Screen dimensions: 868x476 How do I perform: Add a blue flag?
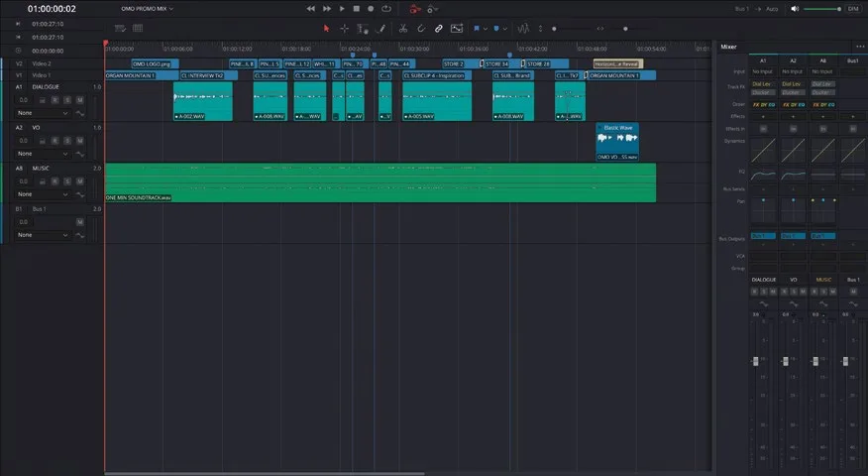click(476, 28)
